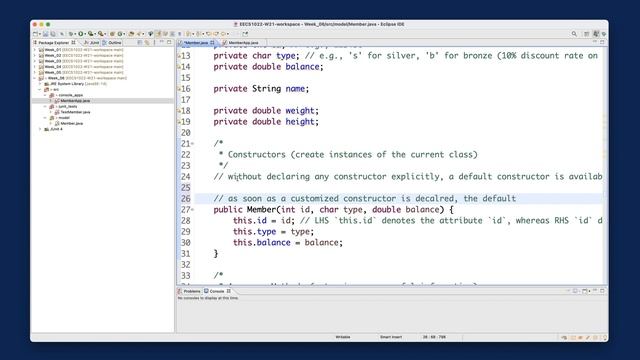
Task: Switch to the Outline tab
Action: (x=112, y=42)
